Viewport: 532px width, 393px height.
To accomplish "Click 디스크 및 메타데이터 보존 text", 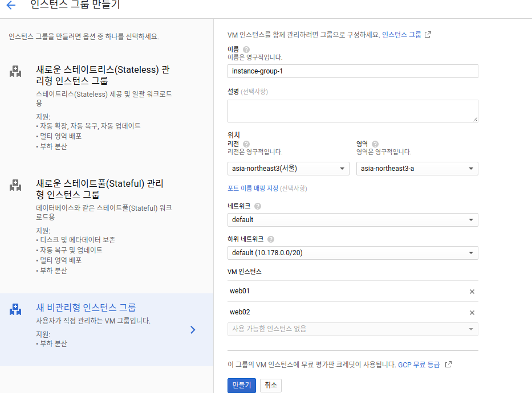I will click(78, 240).
